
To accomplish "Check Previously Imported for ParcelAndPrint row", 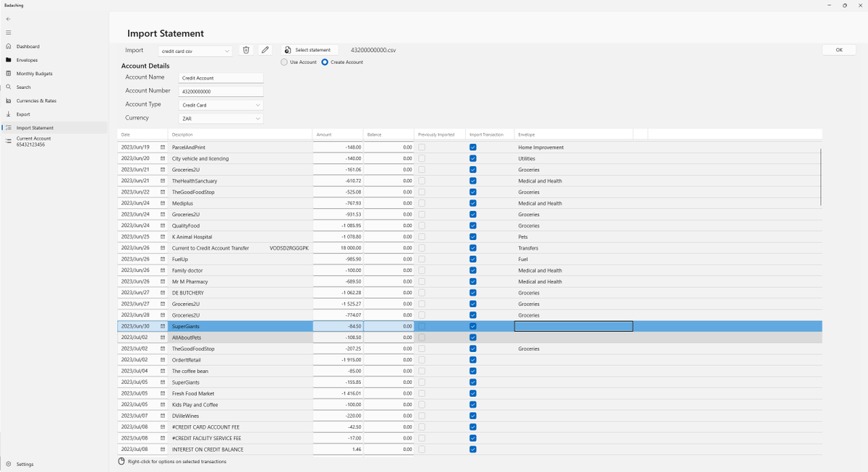I will click(421, 147).
